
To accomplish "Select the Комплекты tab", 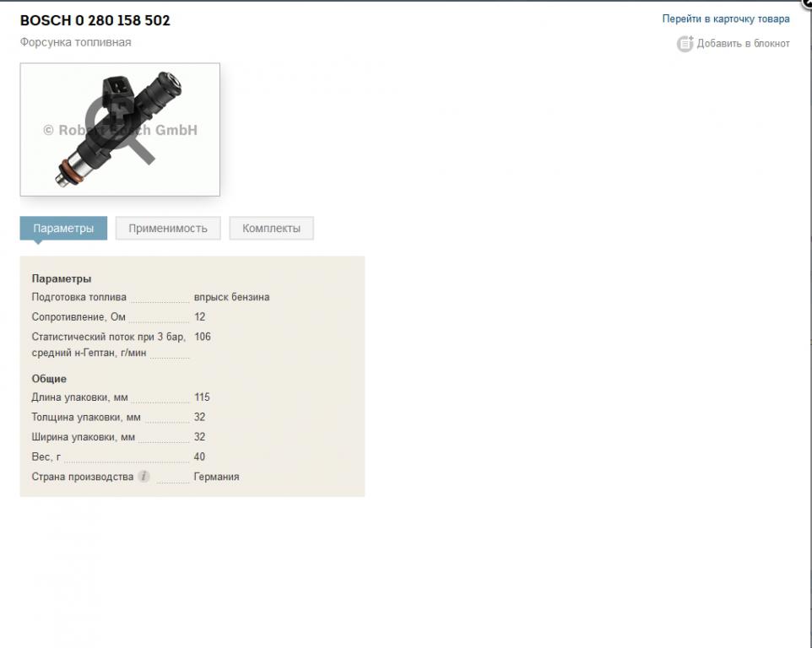I will point(271,229).
